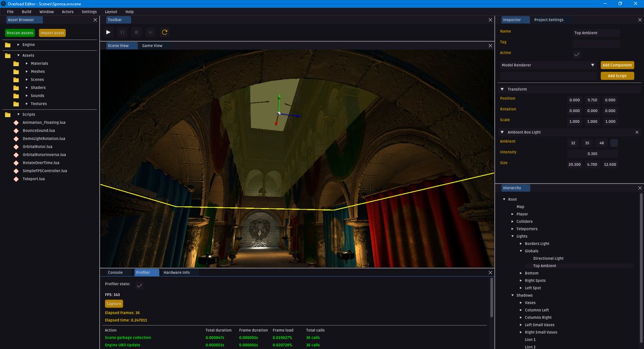Click the Teleport.lua script icon

(x=16, y=179)
